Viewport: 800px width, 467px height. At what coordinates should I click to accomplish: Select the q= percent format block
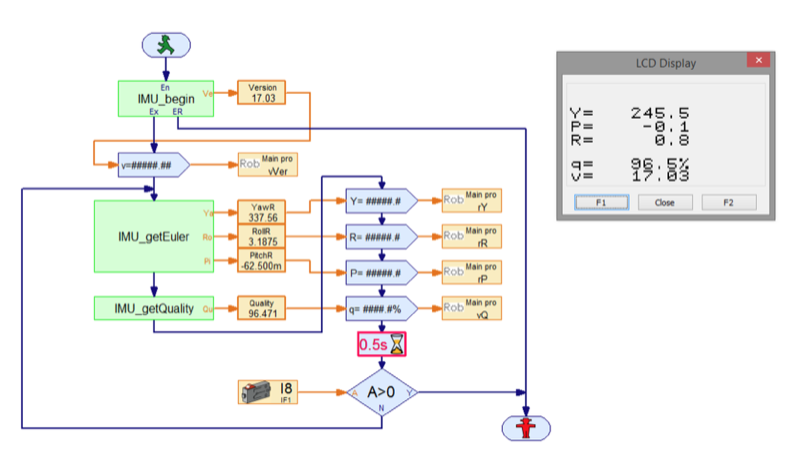(381, 308)
